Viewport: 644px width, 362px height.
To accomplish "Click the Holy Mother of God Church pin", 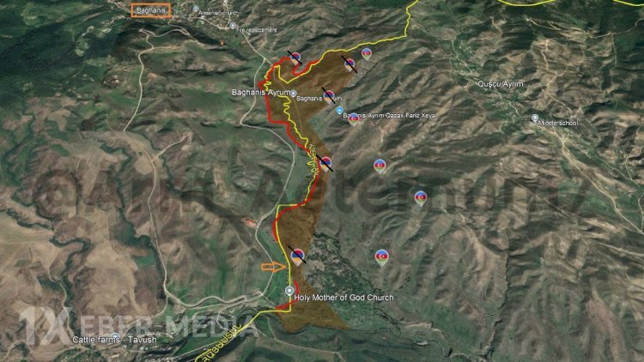I will [289, 291].
